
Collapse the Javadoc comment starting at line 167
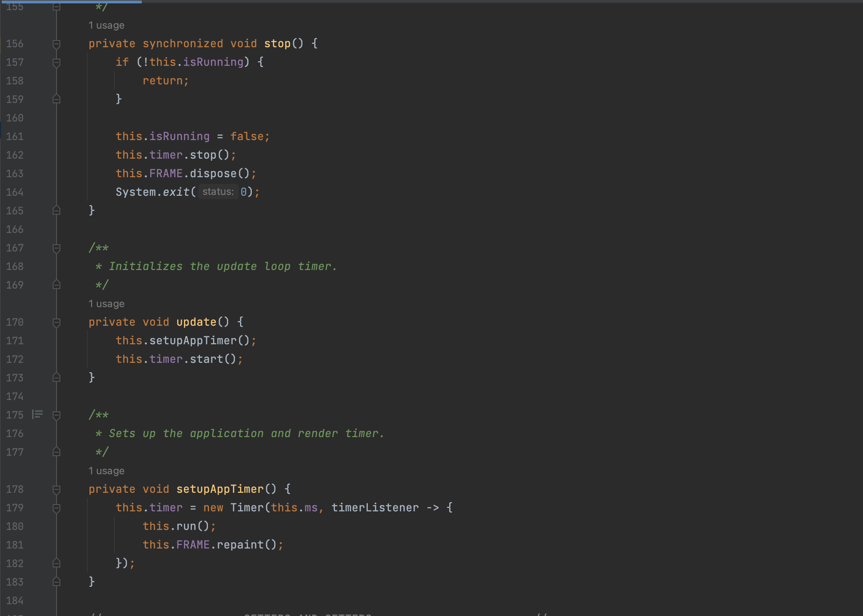pos(56,248)
